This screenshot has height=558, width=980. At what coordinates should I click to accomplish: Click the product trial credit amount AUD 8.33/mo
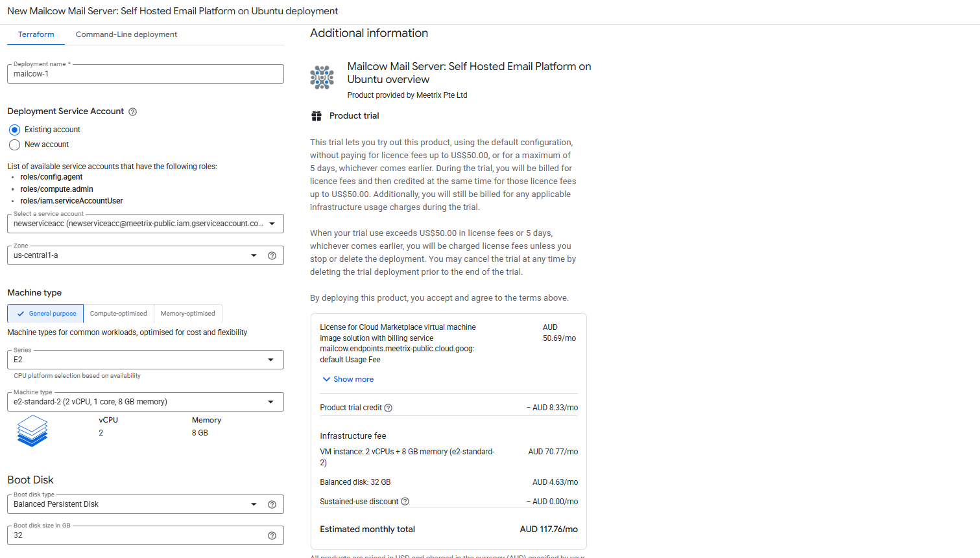point(553,408)
